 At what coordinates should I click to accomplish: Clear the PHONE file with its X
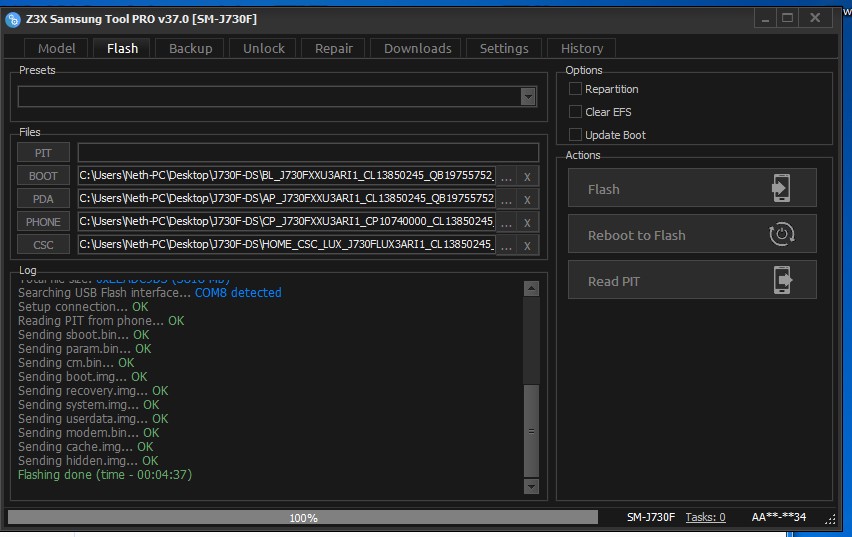pyautogui.click(x=527, y=222)
